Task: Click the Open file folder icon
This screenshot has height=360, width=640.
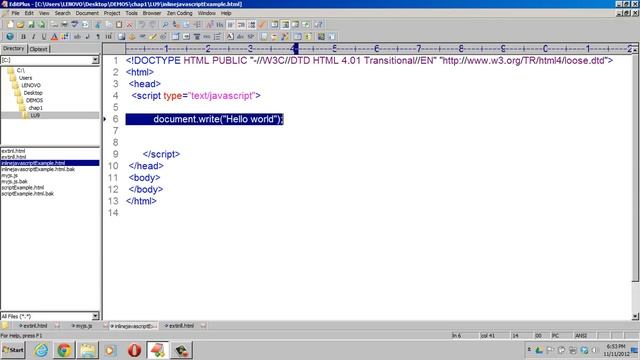Action: (x=20, y=25)
